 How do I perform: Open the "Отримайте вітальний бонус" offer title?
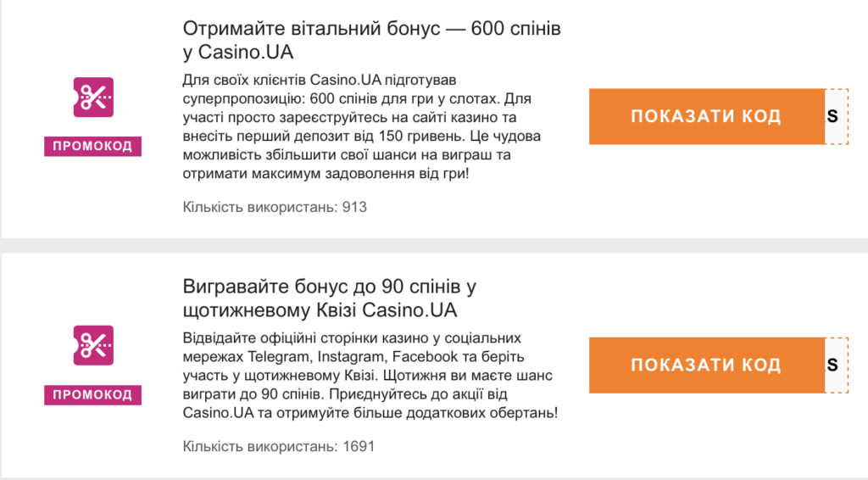[371, 40]
